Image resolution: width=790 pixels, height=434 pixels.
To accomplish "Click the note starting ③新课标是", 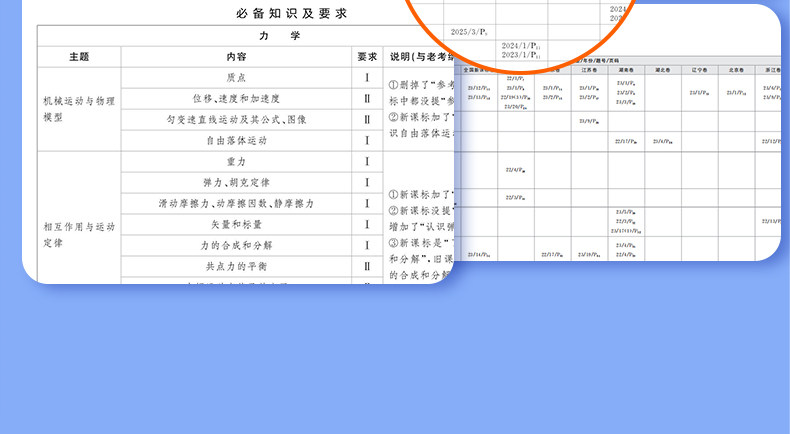I will click(x=421, y=259).
